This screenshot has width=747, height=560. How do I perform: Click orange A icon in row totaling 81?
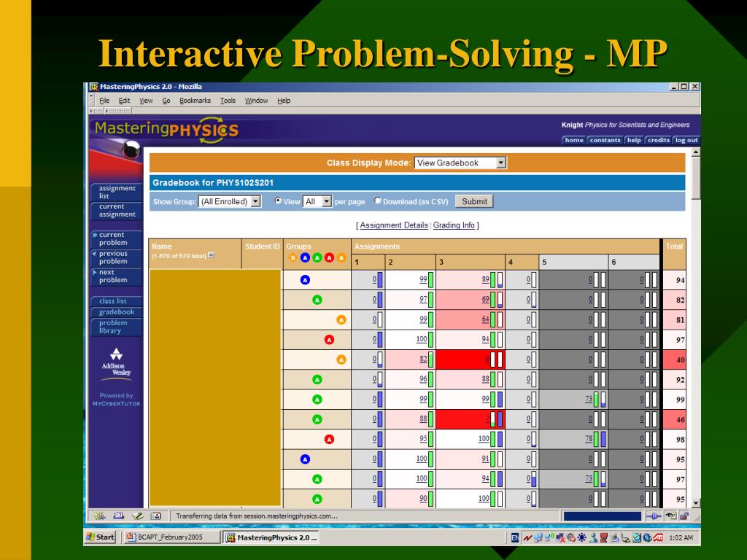[x=341, y=320]
